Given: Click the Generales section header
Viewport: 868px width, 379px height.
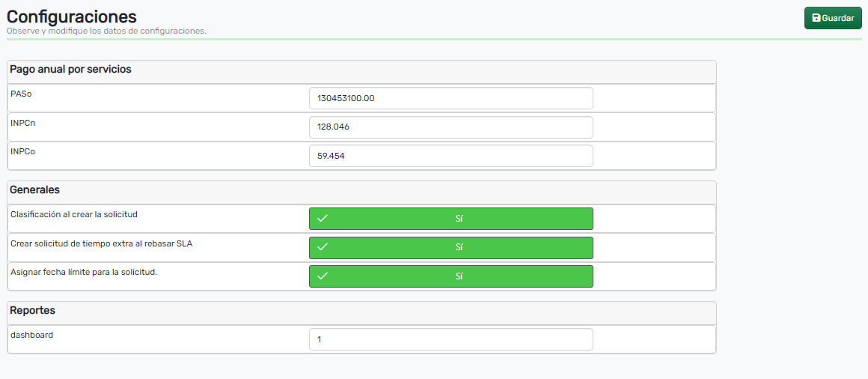Looking at the screenshot, I should click(34, 190).
